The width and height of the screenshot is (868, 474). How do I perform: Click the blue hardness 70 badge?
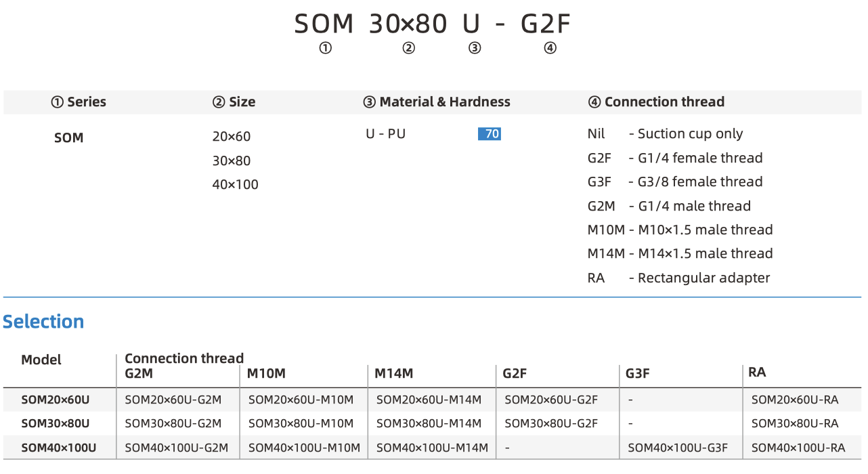tap(490, 134)
